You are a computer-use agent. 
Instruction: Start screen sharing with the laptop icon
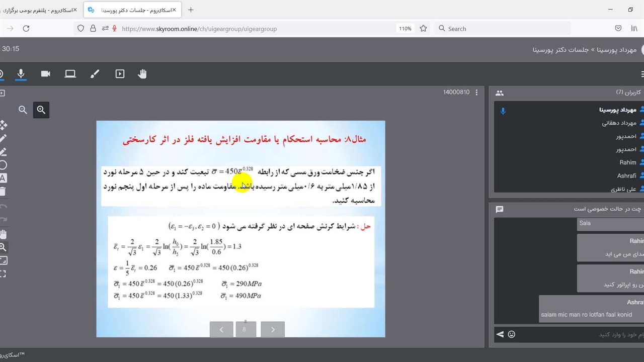[x=70, y=74]
